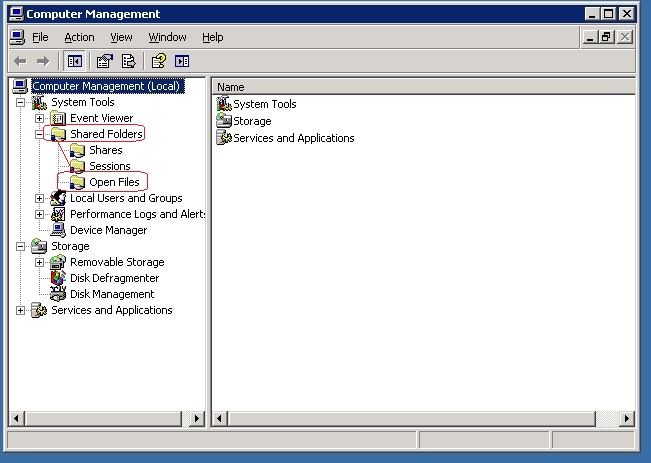
Task: Expand the Event Viewer node
Action: [40, 118]
